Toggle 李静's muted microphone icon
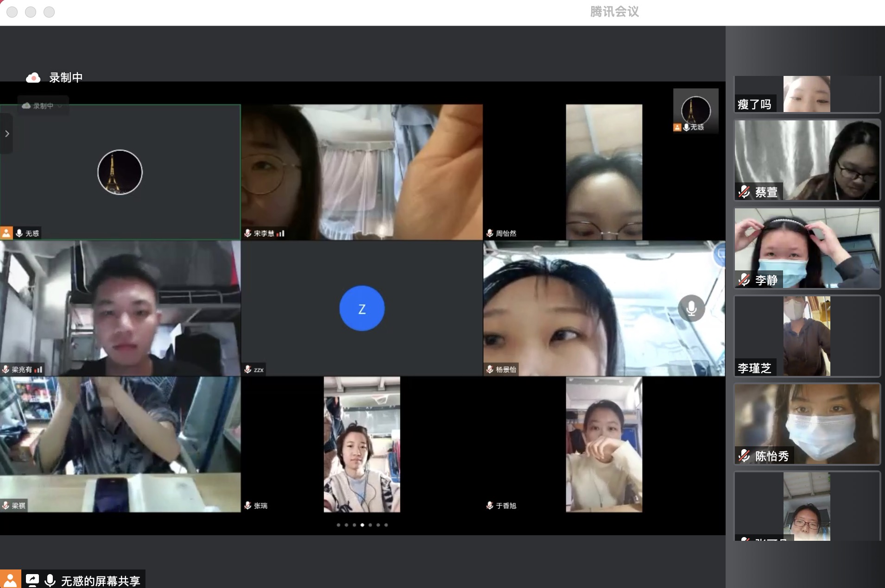This screenshot has height=588, width=885. [744, 280]
